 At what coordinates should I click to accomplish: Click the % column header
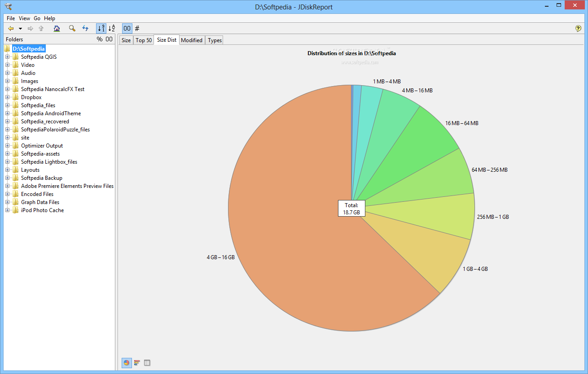pyautogui.click(x=100, y=39)
